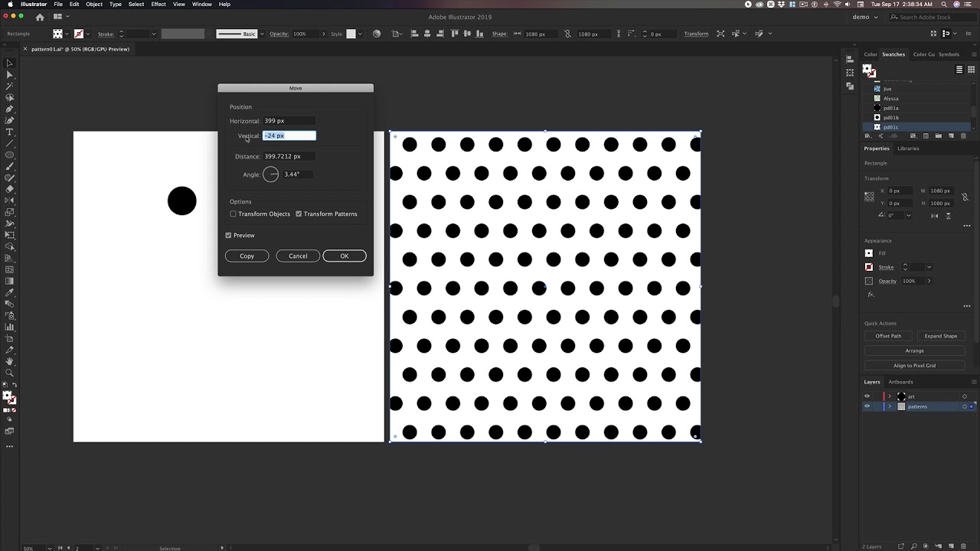
Task: Click horizontal align center icon in control bar
Action: click(427, 34)
